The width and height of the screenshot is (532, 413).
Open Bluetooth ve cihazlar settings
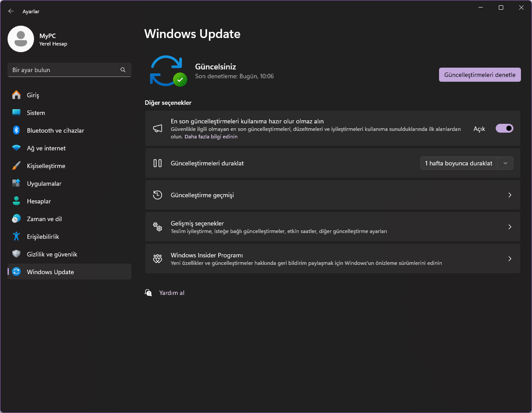click(69, 130)
